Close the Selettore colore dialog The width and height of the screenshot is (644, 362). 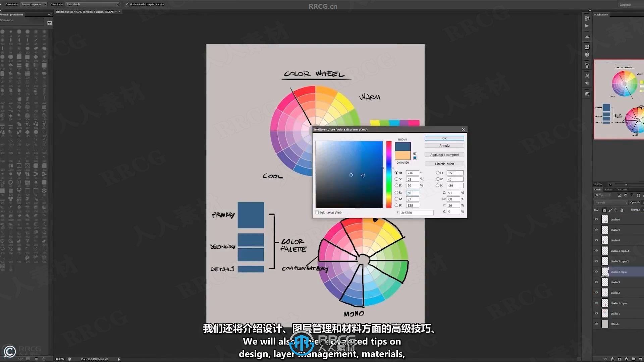point(463,130)
